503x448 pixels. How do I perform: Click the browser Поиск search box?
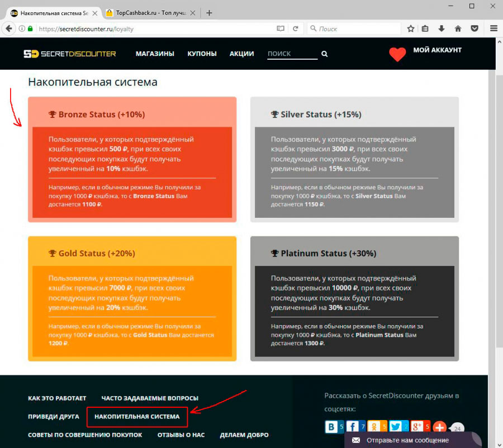pos(354,29)
